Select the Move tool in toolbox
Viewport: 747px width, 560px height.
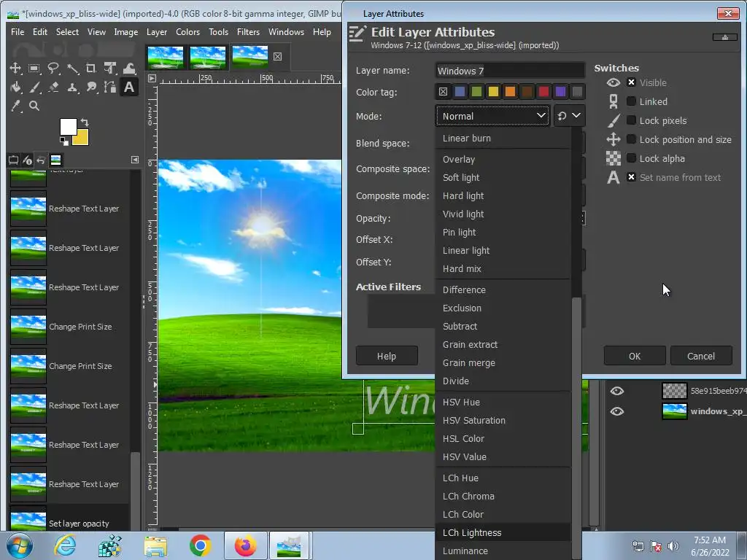coord(15,68)
